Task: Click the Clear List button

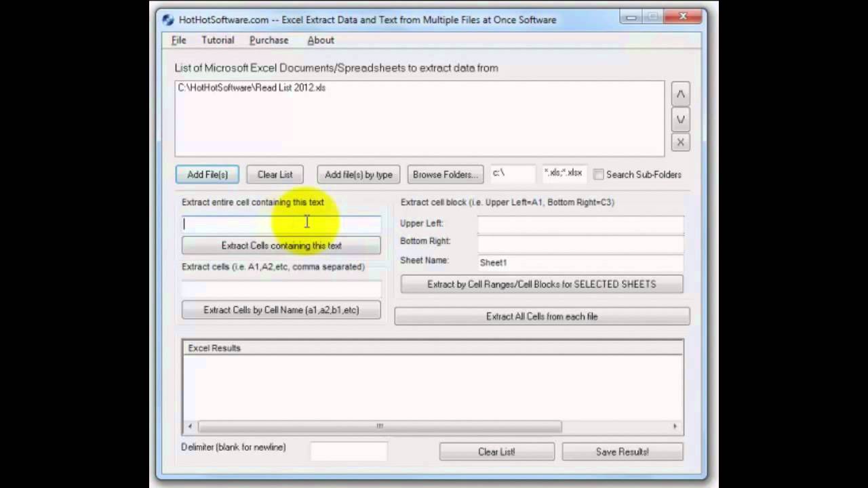Action: [x=275, y=174]
